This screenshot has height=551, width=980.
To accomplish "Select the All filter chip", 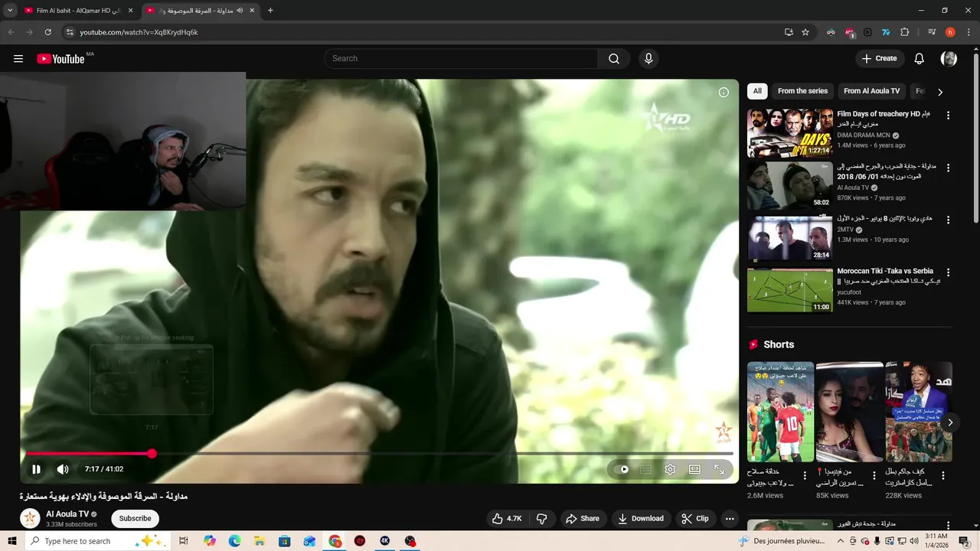I will (x=757, y=91).
